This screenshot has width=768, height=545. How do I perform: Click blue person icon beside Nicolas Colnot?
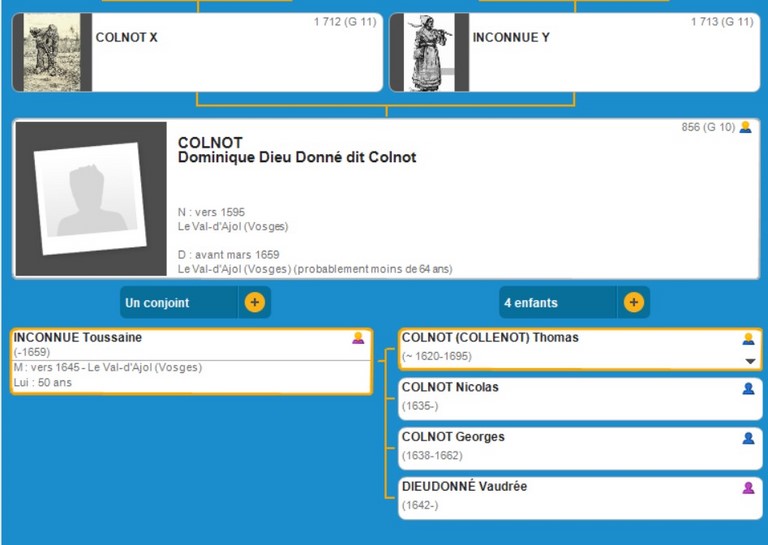click(748, 388)
